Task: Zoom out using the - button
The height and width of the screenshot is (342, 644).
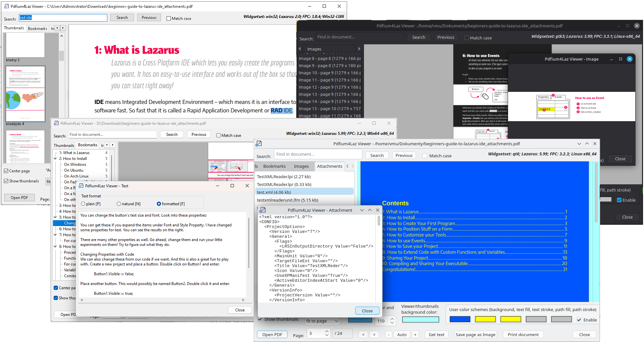Action: (x=388, y=335)
